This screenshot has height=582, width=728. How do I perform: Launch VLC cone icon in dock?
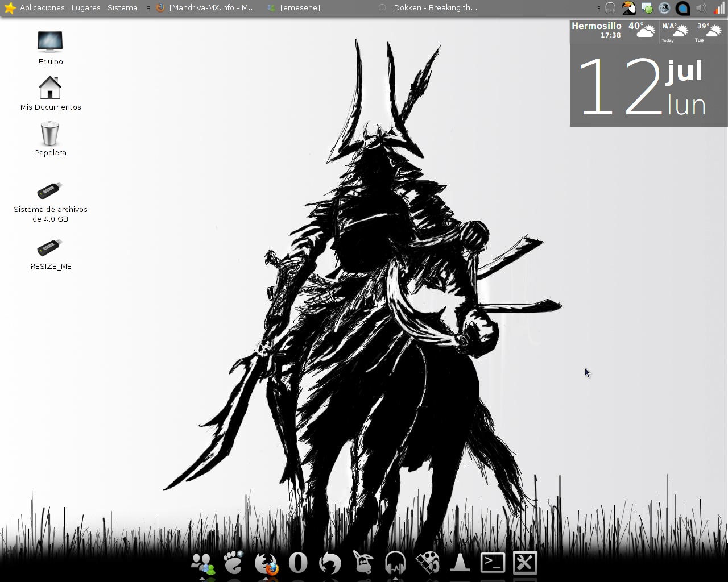point(460,563)
